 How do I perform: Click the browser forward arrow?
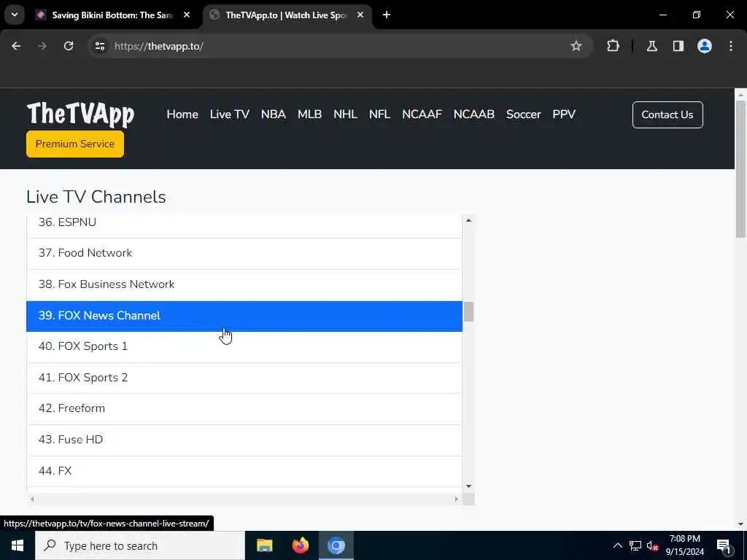pyautogui.click(x=42, y=46)
